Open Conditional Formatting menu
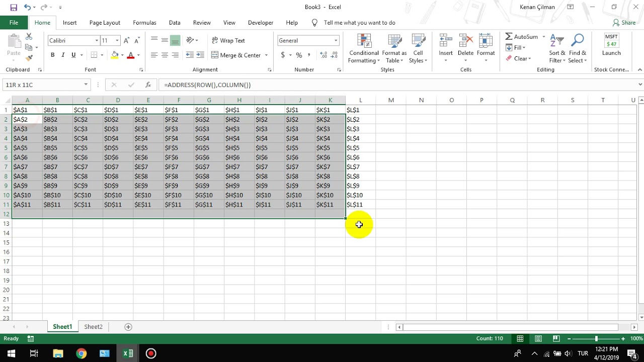The height and width of the screenshot is (362, 644). tap(364, 49)
